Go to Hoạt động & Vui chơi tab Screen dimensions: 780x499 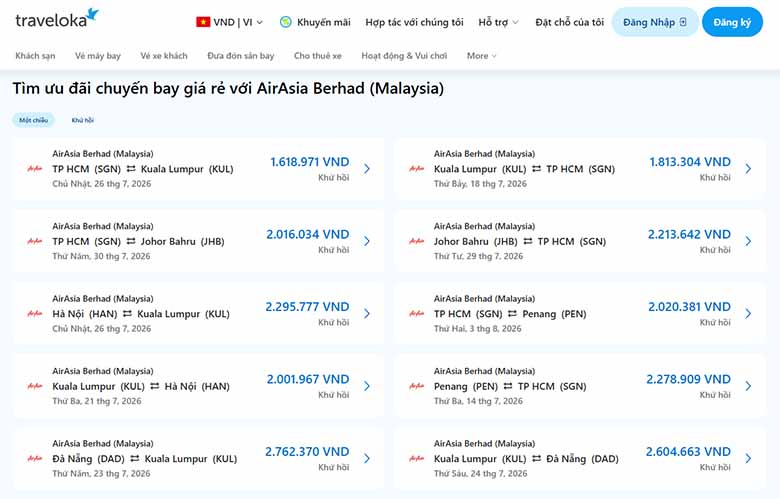(x=404, y=56)
